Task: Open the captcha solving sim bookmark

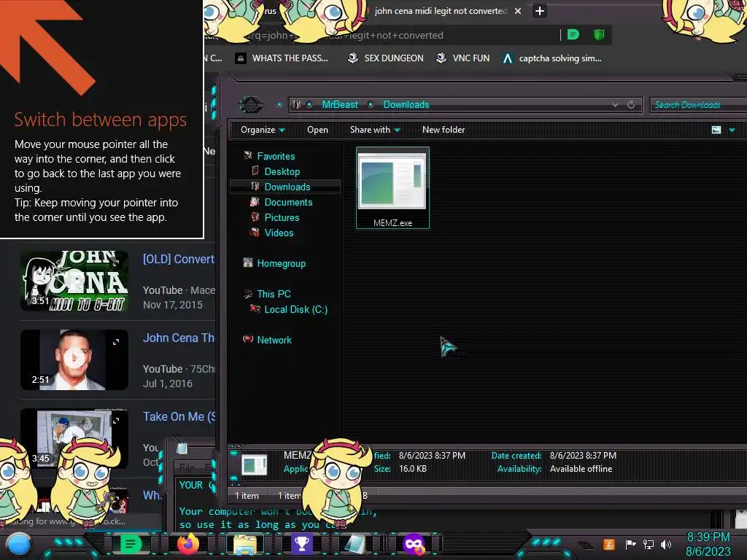Action: [x=552, y=58]
